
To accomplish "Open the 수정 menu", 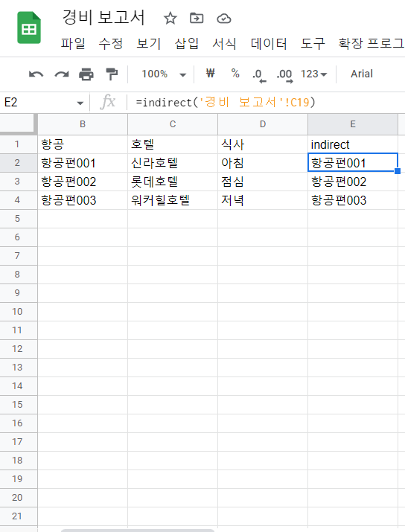I will click(111, 43).
